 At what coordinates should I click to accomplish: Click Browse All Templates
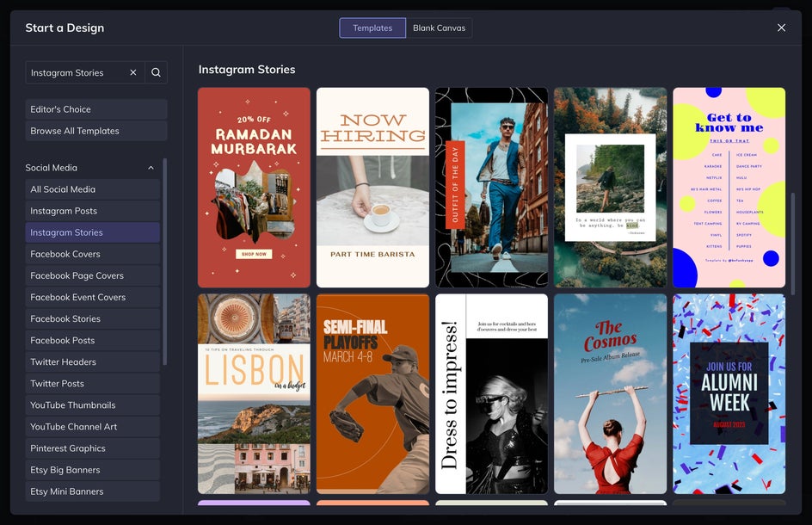[x=95, y=131]
